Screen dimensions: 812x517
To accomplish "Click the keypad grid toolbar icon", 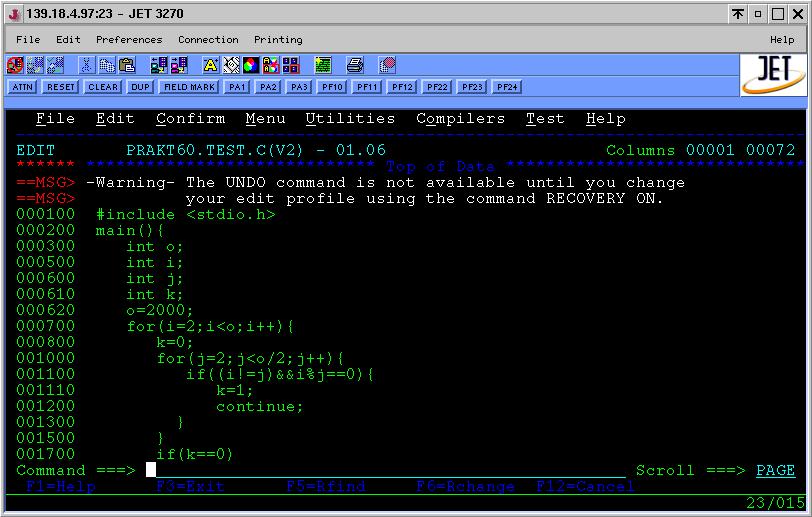I will click(289, 65).
